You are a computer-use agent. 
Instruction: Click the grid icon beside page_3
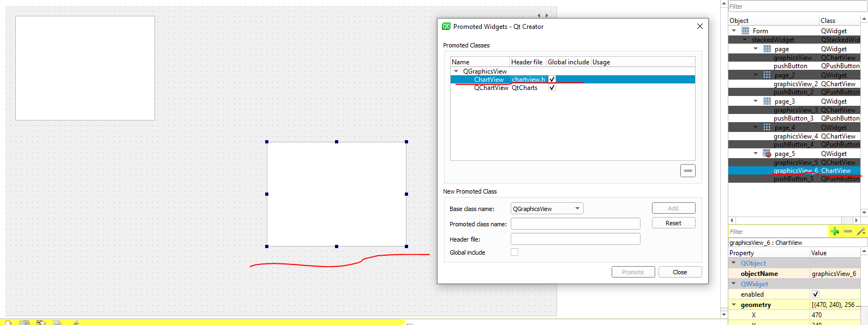pos(767,101)
